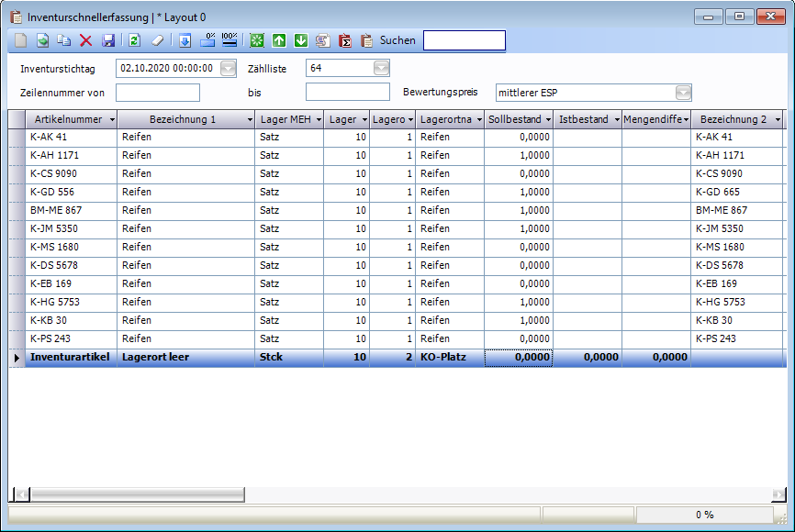
Task: Click the Zeilennummer von input field
Action: click(x=158, y=92)
